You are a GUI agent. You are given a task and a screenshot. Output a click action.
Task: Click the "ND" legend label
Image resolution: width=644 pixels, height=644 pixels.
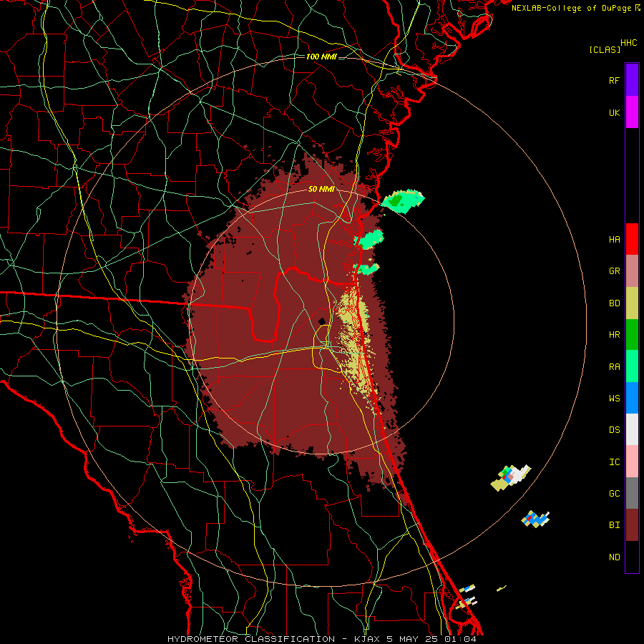point(614,557)
